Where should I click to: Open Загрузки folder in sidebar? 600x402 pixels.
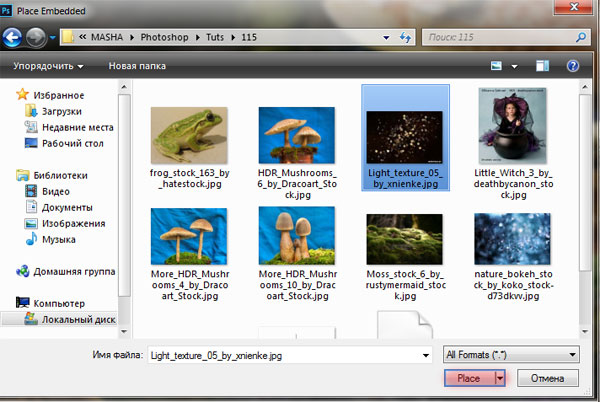62,111
